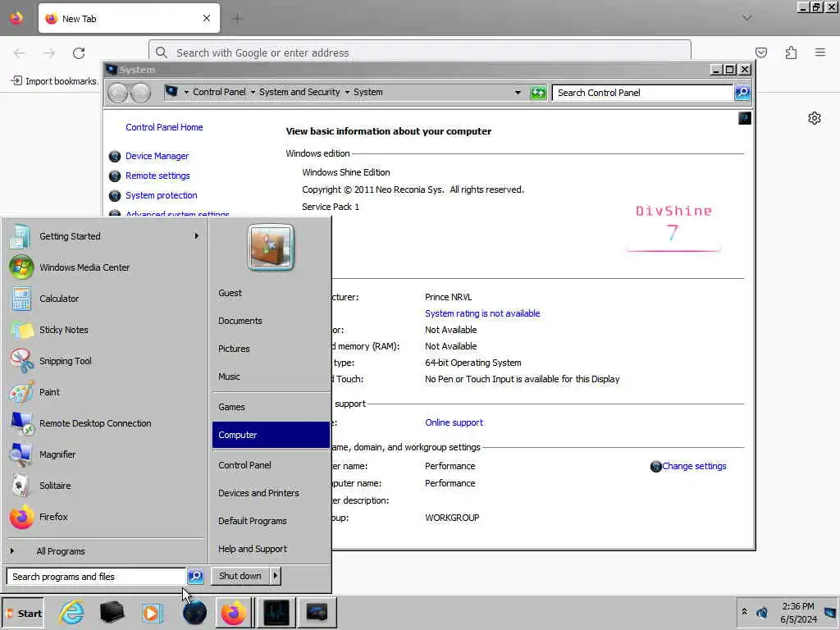Screen dimensions: 840x630
Task: Open Remote settings link
Action: pos(157,176)
